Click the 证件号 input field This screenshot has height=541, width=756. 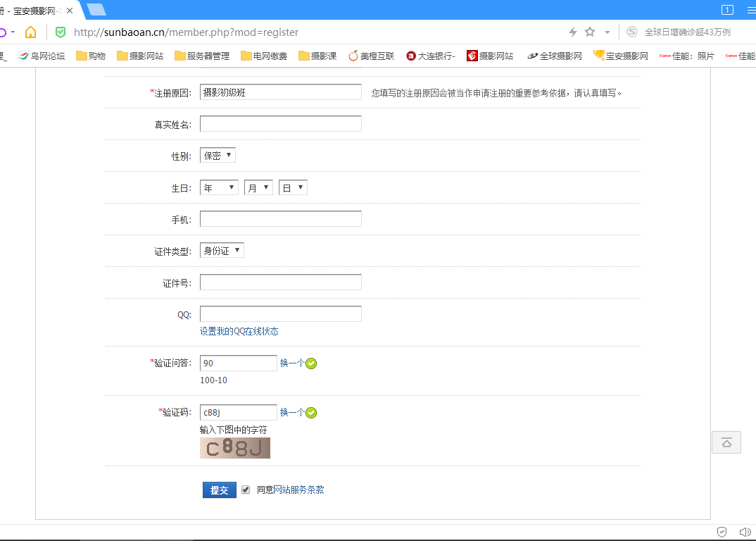tap(281, 282)
